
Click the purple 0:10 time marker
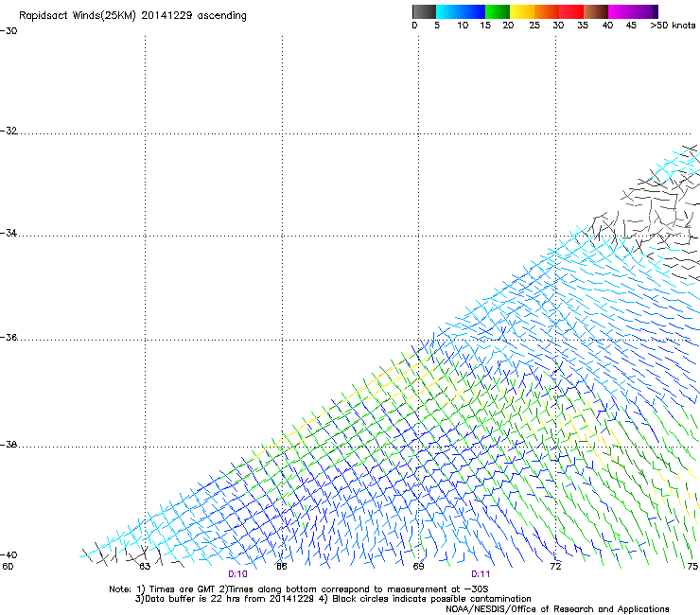[237, 574]
